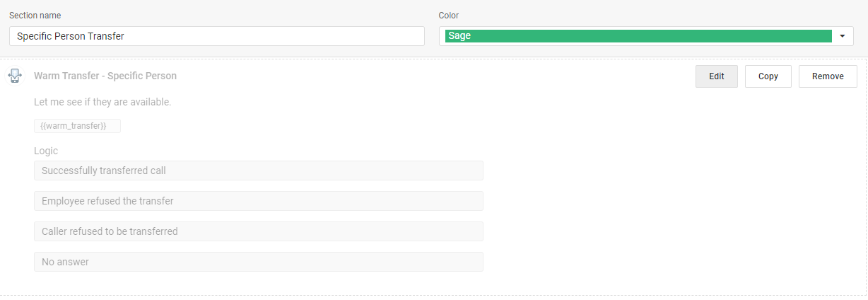The height and width of the screenshot is (300, 868).
Task: Select the Sage green color bar
Action: [638, 36]
